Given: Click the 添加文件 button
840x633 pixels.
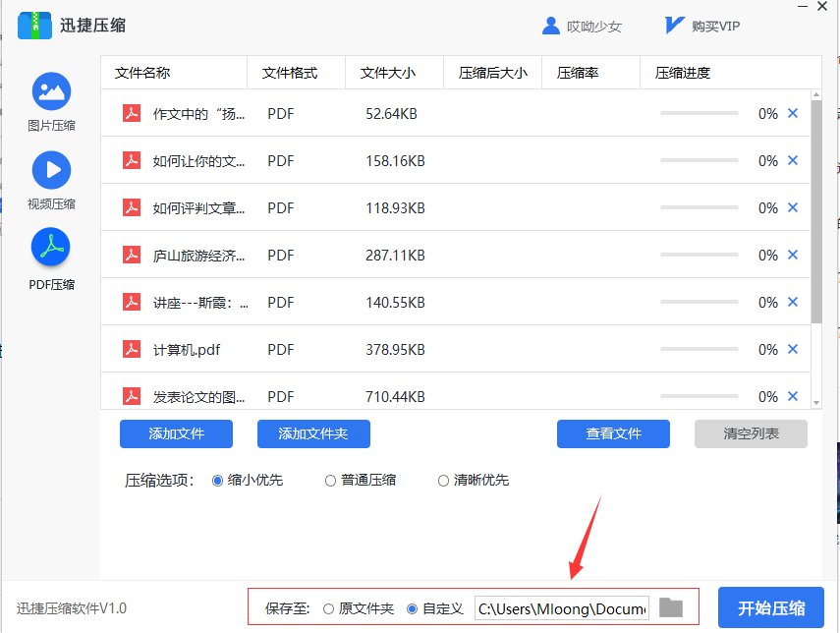Looking at the screenshot, I should pyautogui.click(x=176, y=434).
